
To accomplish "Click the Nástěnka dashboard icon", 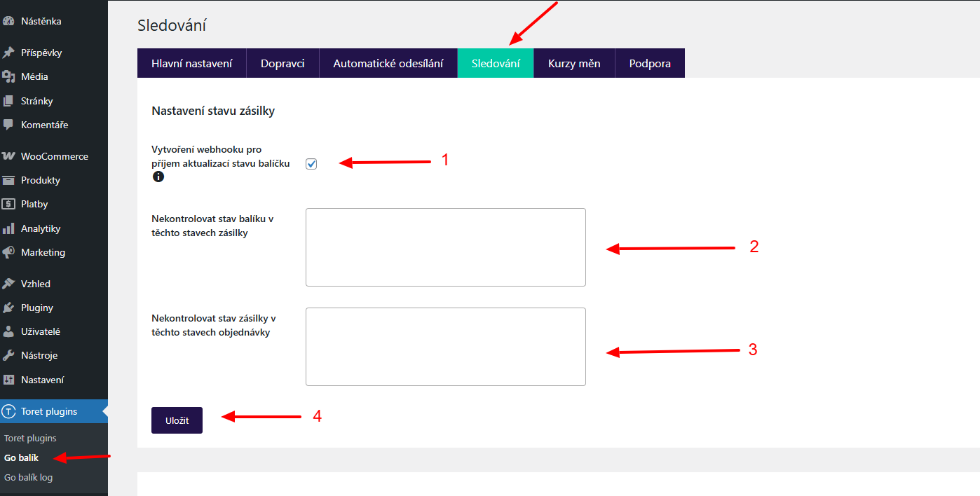I will 8,21.
